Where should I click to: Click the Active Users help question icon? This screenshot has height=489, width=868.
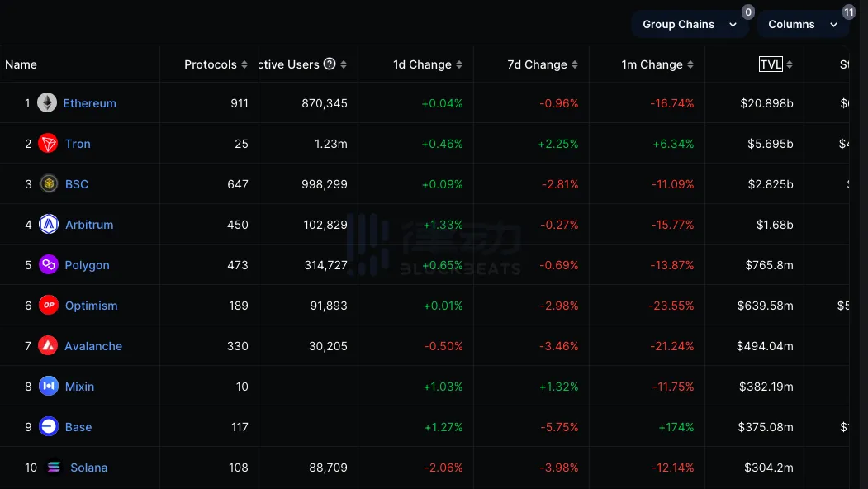[x=330, y=64]
